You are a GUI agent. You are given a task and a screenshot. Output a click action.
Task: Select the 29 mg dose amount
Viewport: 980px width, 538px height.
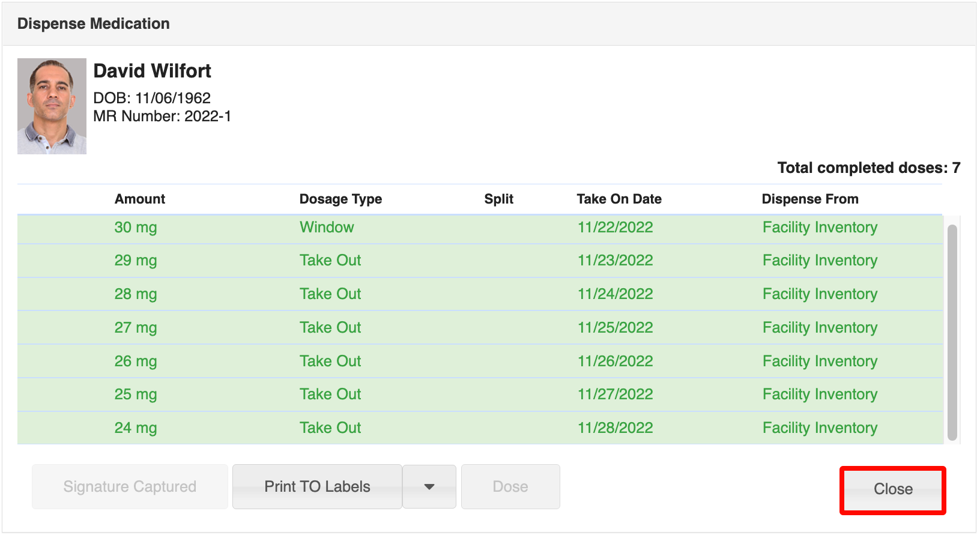pyautogui.click(x=136, y=261)
